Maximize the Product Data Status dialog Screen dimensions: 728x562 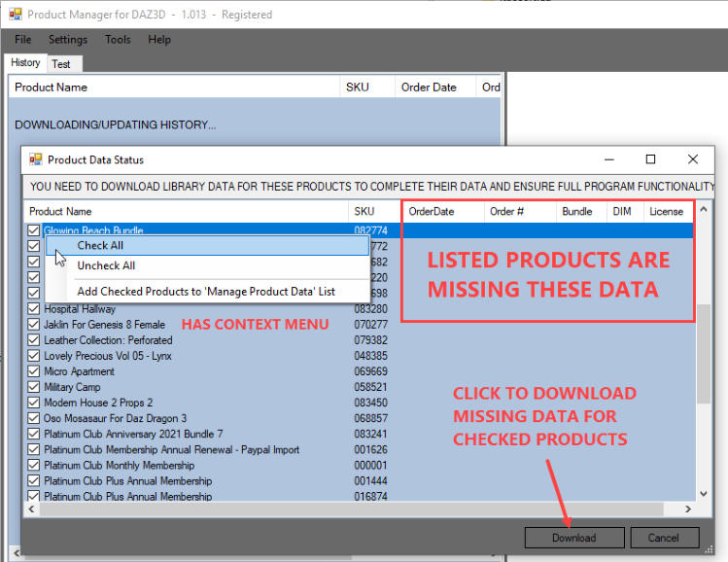651,159
